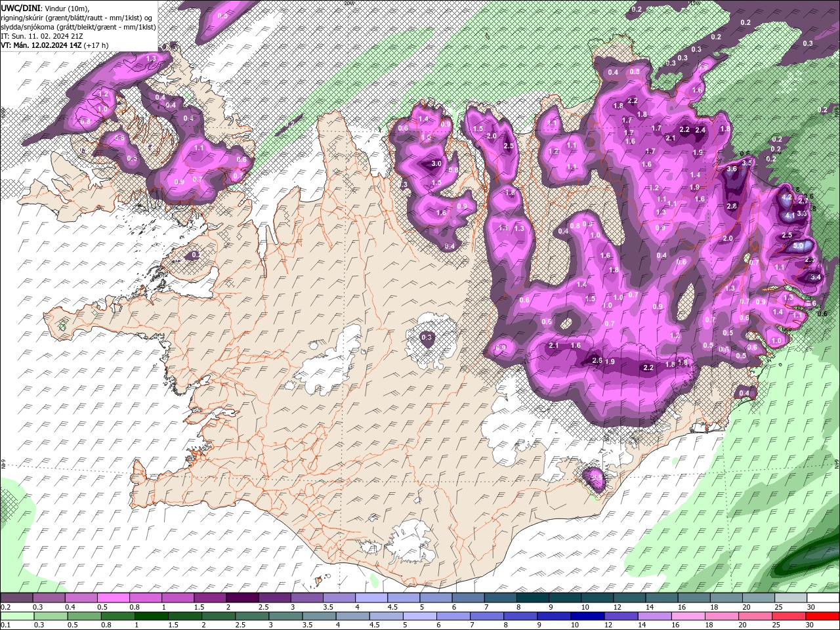The image size is (840, 630).
Task: Pick lower legend swatch between 12 and 14
Action: point(621,616)
